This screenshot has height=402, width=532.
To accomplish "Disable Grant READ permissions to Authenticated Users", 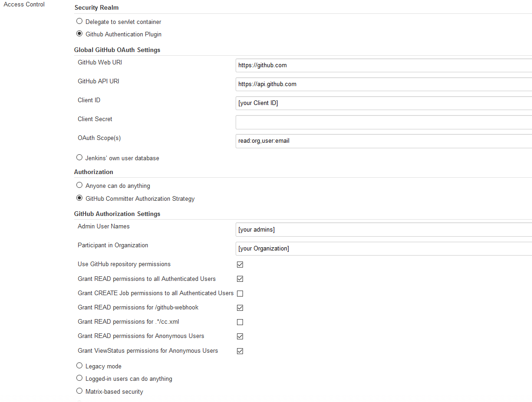I will click(240, 279).
